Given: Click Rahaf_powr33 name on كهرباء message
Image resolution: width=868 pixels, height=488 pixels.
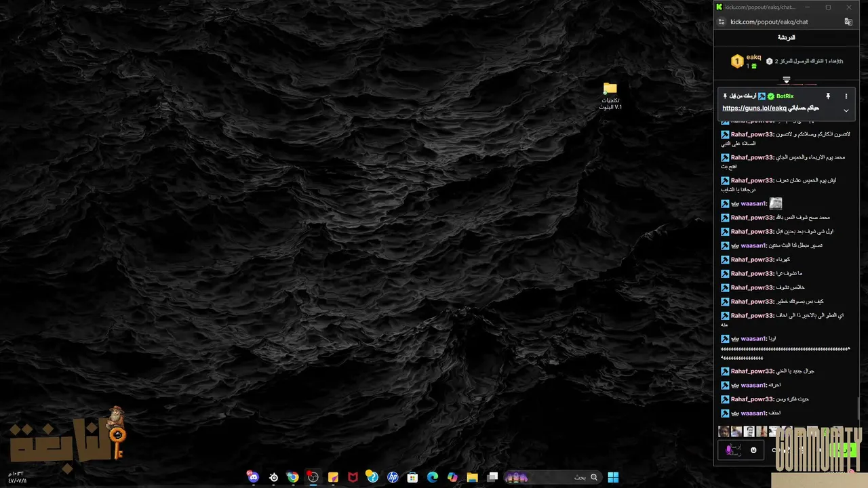Looking at the screenshot, I should 752,260.
